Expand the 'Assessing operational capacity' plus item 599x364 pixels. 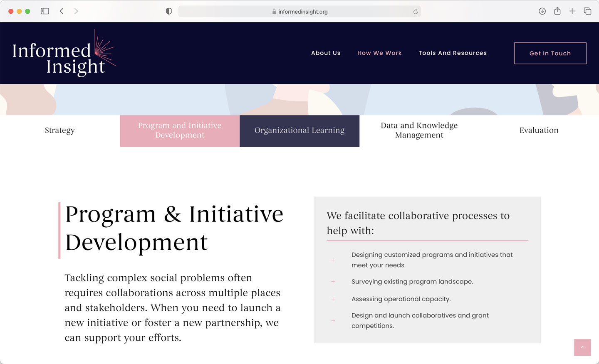(333, 299)
